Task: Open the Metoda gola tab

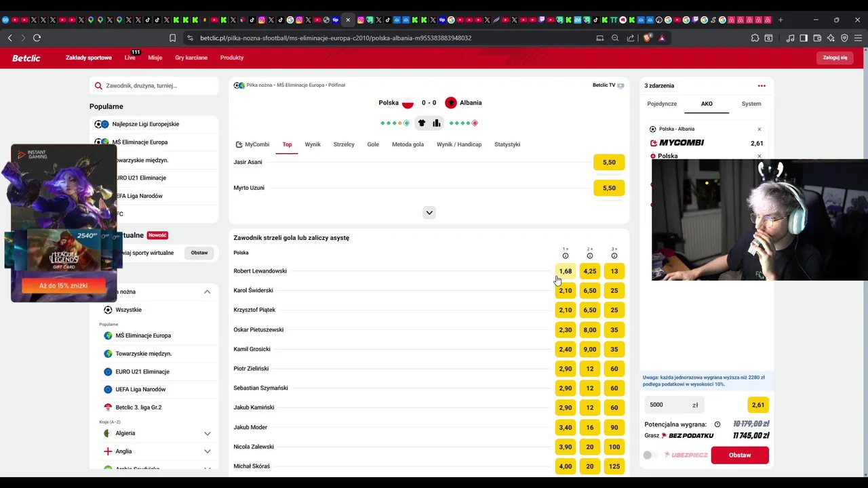Action: pyautogui.click(x=408, y=144)
